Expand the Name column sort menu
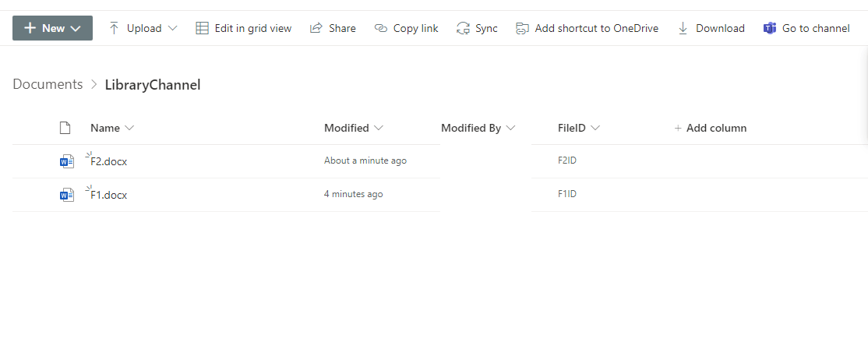The width and height of the screenshot is (868, 360). pyautogui.click(x=129, y=128)
